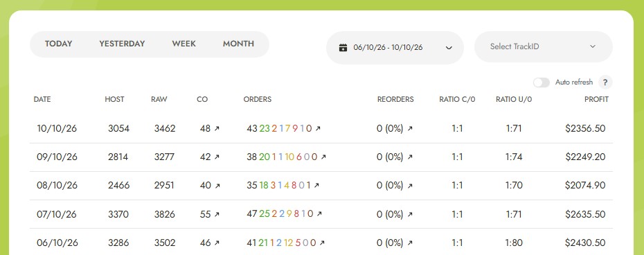The image size is (644, 255).
Task: Open reorders arrow for 09/10/26 row
Action: coord(410,157)
